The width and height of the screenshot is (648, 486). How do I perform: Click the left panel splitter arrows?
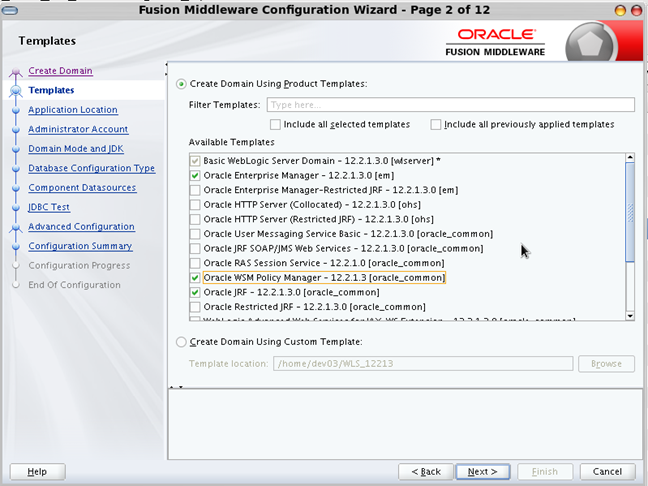tap(167, 69)
